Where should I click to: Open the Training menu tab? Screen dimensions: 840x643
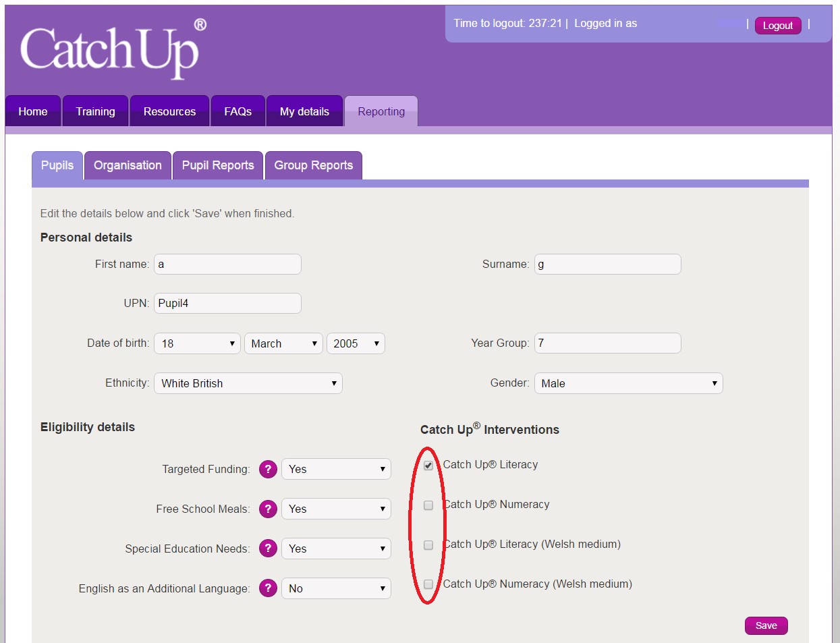tap(95, 111)
